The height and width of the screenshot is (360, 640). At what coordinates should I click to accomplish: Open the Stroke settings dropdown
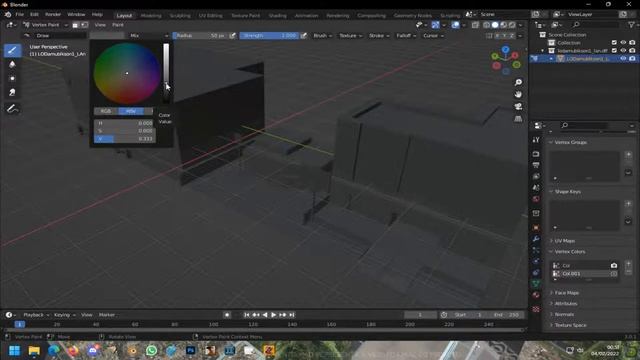click(x=379, y=36)
